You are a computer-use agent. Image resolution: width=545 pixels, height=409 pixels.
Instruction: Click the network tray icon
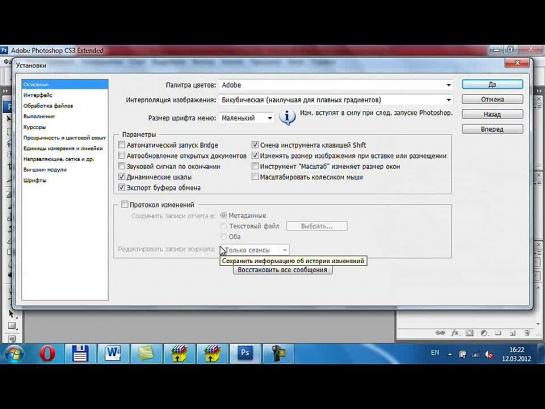475,355
